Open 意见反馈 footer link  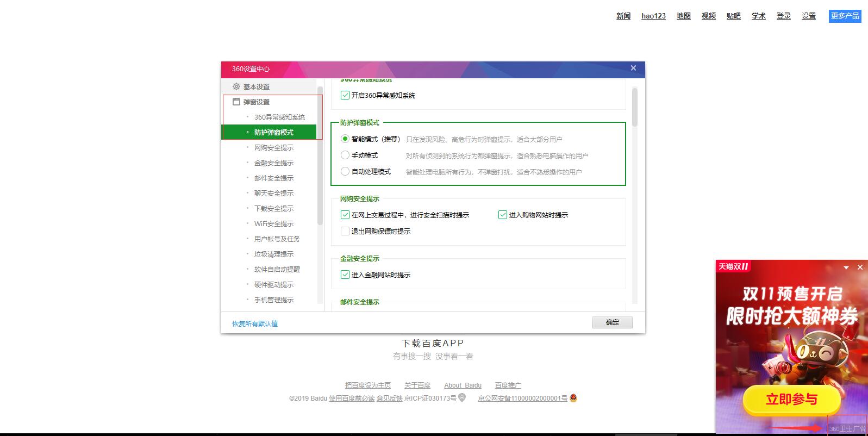click(x=390, y=398)
